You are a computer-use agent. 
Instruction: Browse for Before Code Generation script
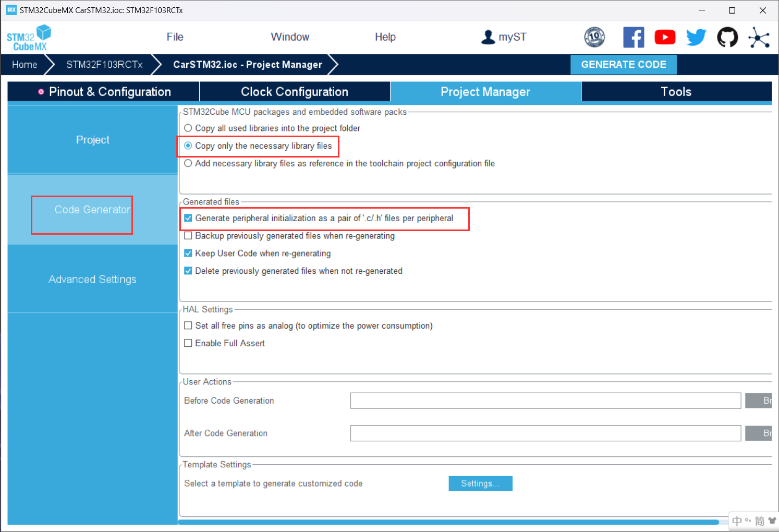pyautogui.click(x=759, y=401)
